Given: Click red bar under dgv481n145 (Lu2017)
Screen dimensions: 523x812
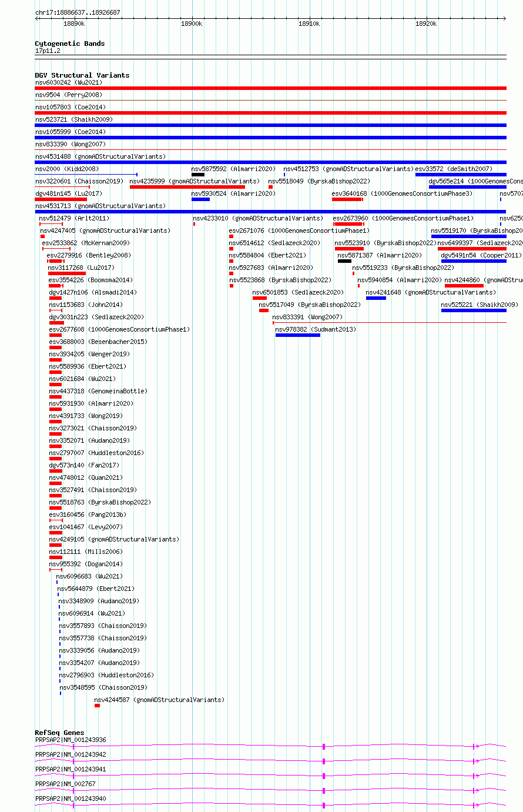Looking at the screenshot, I should (x=61, y=199).
